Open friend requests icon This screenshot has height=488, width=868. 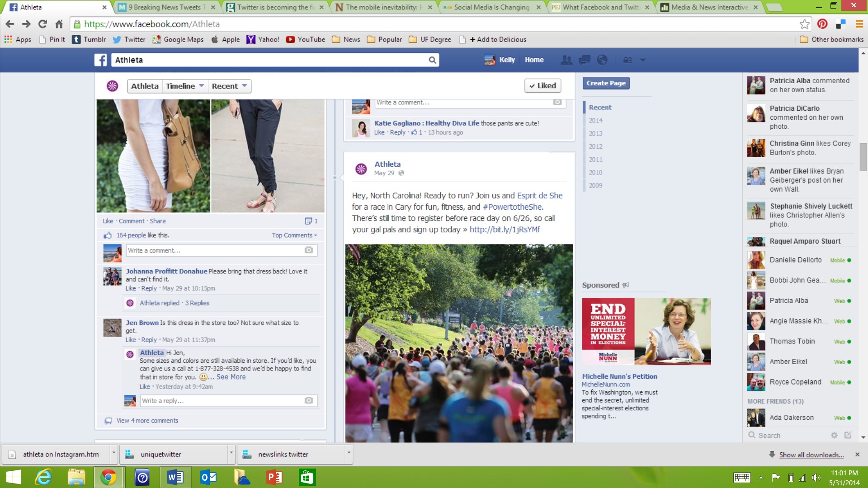[566, 60]
